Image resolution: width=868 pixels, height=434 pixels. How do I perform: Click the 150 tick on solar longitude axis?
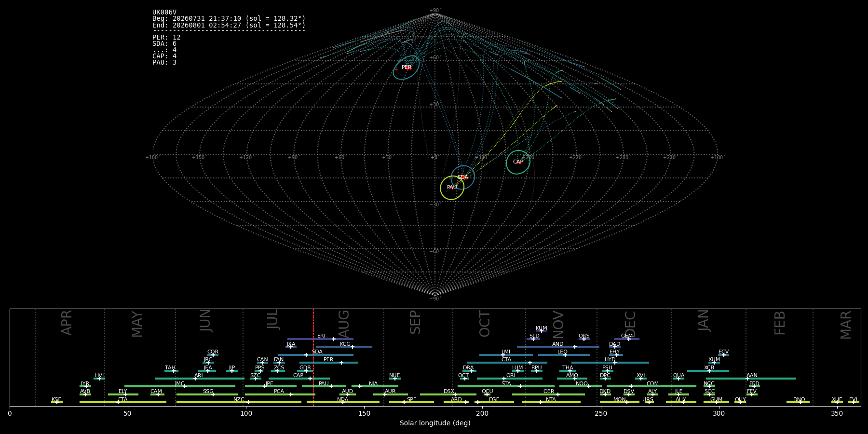[364, 413]
